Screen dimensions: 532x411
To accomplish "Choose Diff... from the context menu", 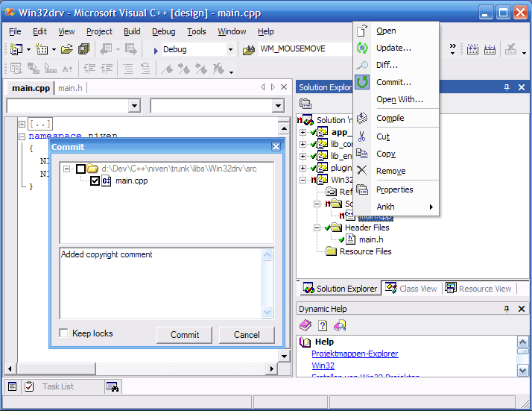I will pos(396,65).
